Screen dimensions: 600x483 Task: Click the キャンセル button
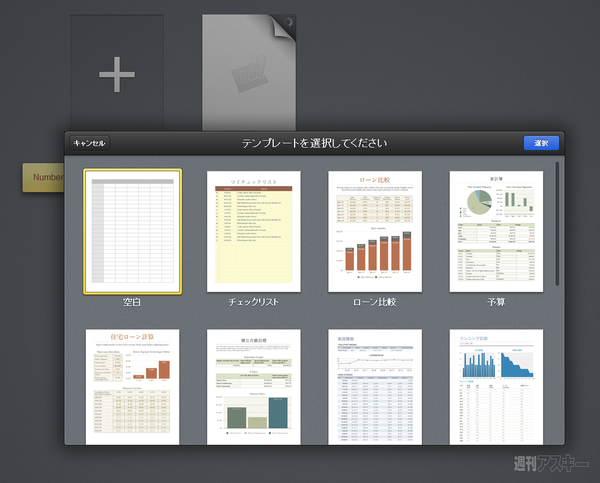point(90,143)
